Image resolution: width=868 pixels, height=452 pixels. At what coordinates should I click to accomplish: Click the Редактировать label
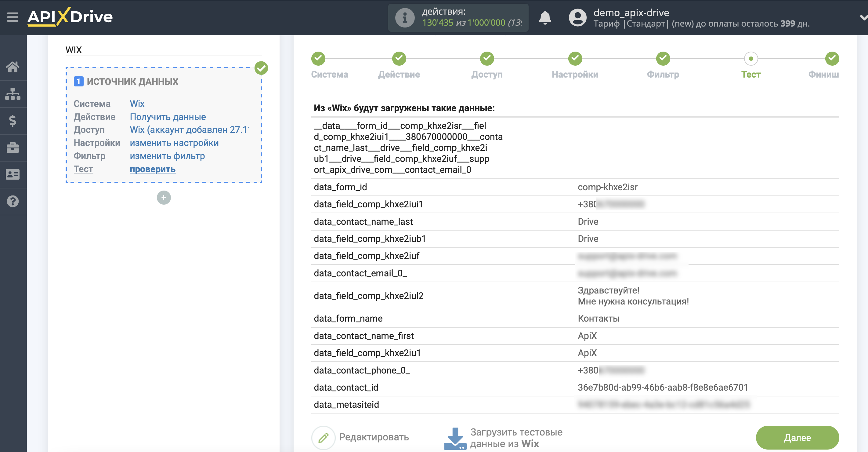(x=374, y=437)
